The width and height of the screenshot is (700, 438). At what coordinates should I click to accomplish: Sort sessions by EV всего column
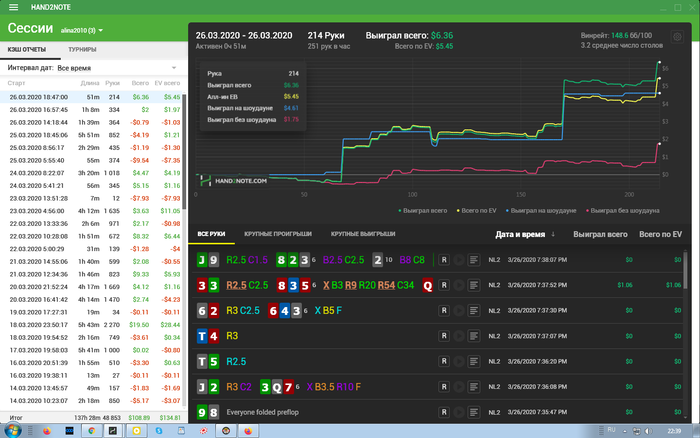[167, 83]
